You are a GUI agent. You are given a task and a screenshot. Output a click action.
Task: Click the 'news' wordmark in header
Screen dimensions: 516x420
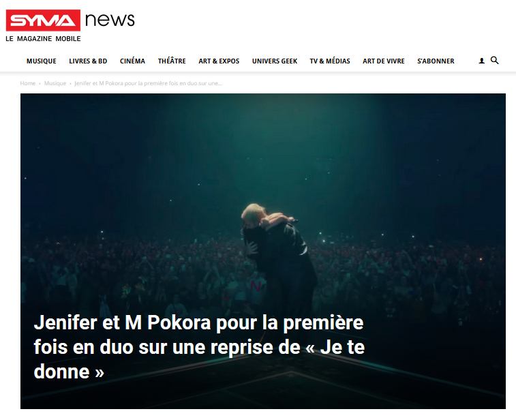(x=110, y=20)
